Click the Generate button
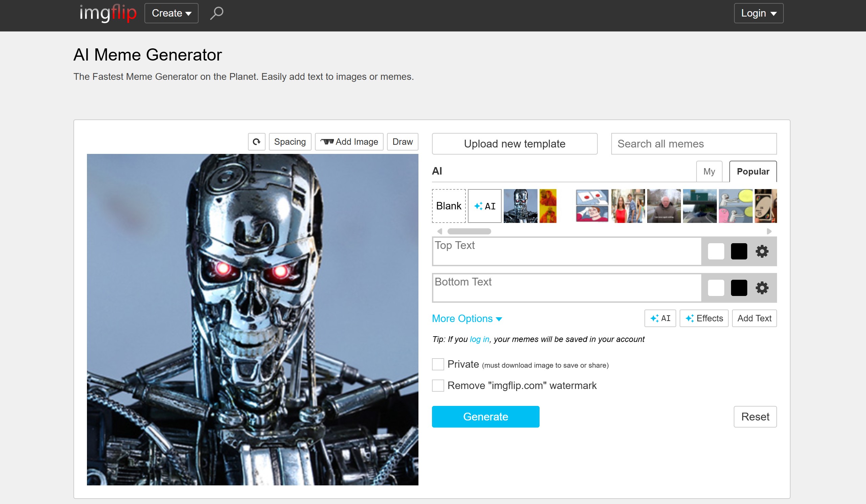 485,416
